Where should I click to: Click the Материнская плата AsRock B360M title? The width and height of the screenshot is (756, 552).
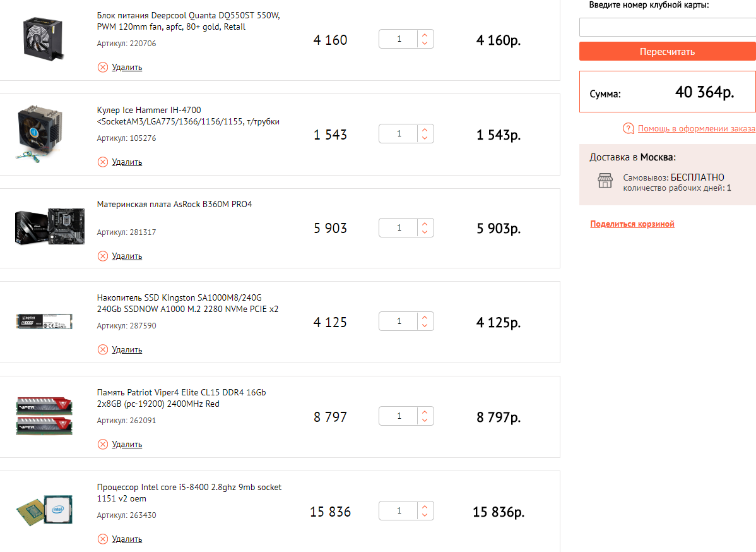(174, 205)
